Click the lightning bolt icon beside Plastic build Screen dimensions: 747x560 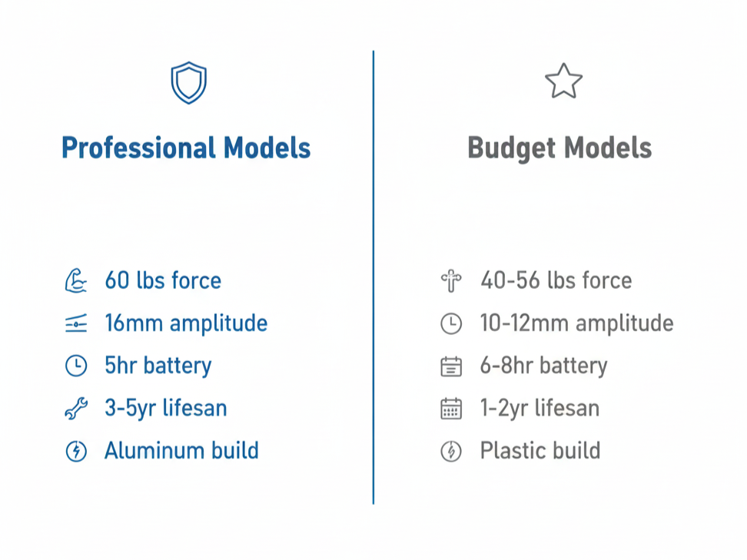(x=451, y=451)
